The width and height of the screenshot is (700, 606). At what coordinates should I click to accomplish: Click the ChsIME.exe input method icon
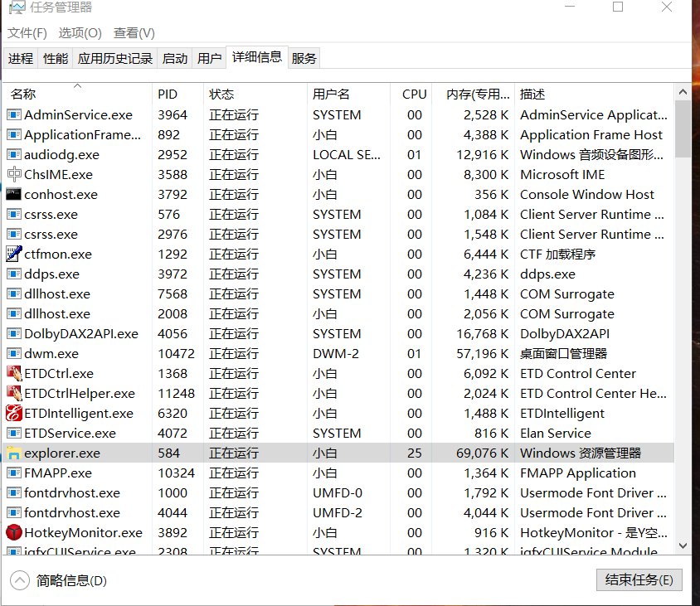[x=14, y=174]
